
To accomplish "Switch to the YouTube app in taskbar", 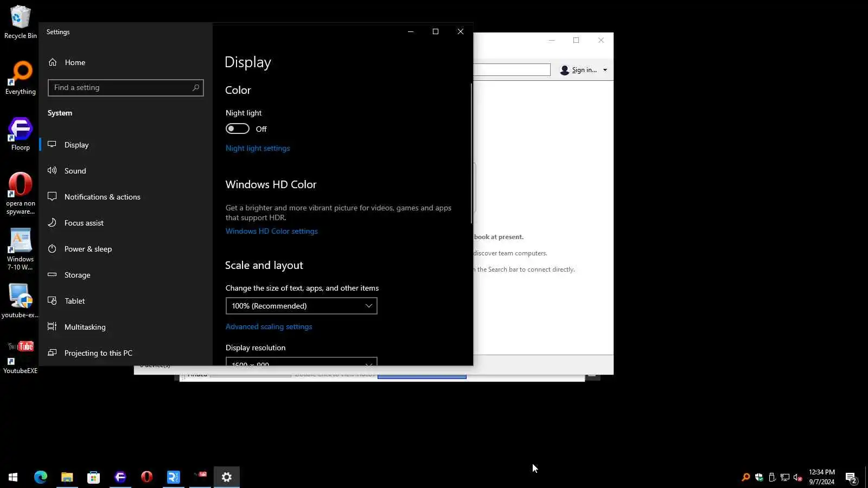I will pos(200,477).
